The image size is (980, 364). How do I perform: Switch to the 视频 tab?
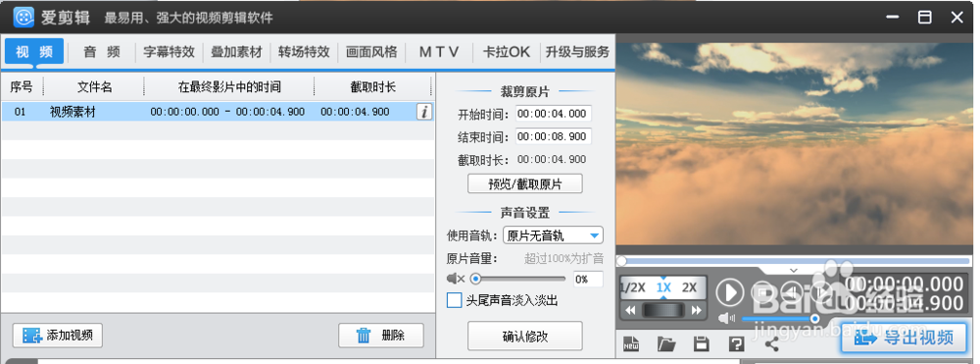point(34,52)
